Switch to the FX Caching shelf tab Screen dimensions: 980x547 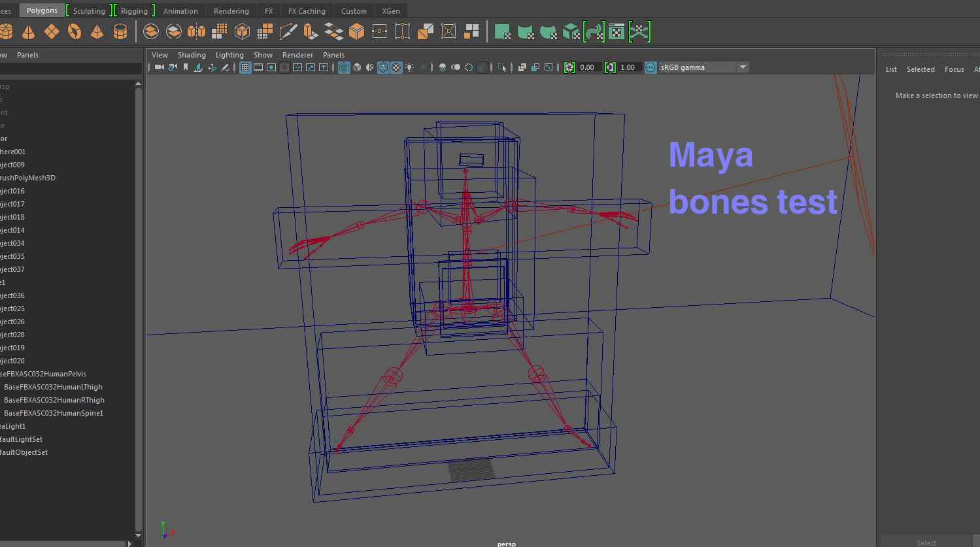click(307, 11)
